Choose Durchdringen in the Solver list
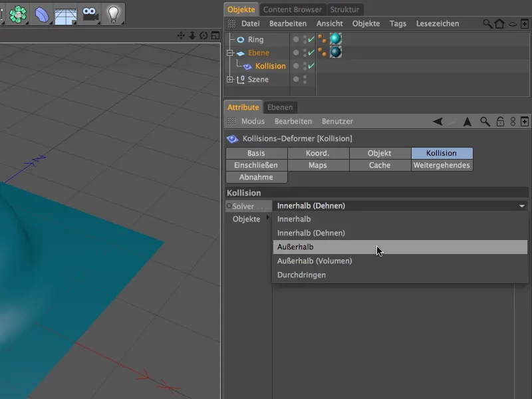The width and height of the screenshot is (532, 399). click(x=400, y=275)
